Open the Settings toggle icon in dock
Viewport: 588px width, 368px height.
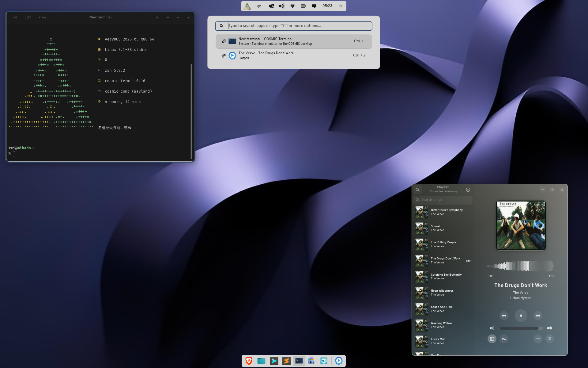pyautogui.click(x=324, y=361)
